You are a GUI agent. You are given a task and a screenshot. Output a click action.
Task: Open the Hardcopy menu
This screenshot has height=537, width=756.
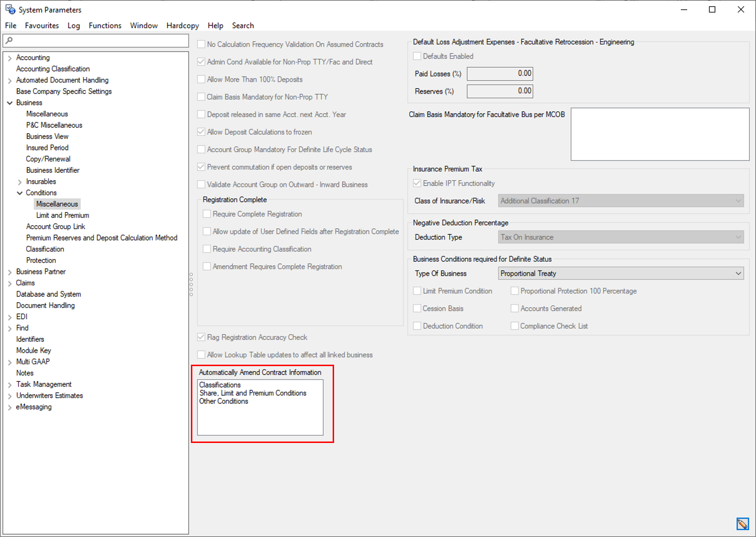tap(182, 26)
